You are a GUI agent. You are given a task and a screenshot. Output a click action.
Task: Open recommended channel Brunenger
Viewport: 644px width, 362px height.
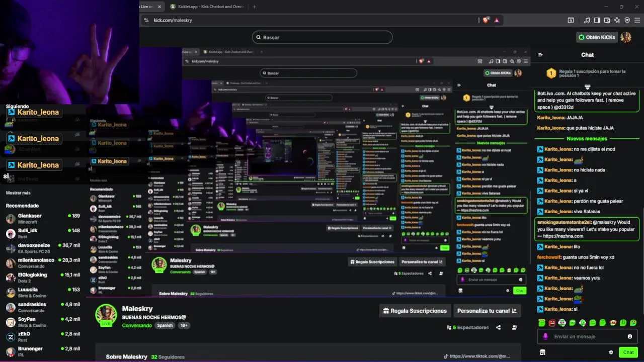pyautogui.click(x=43, y=351)
